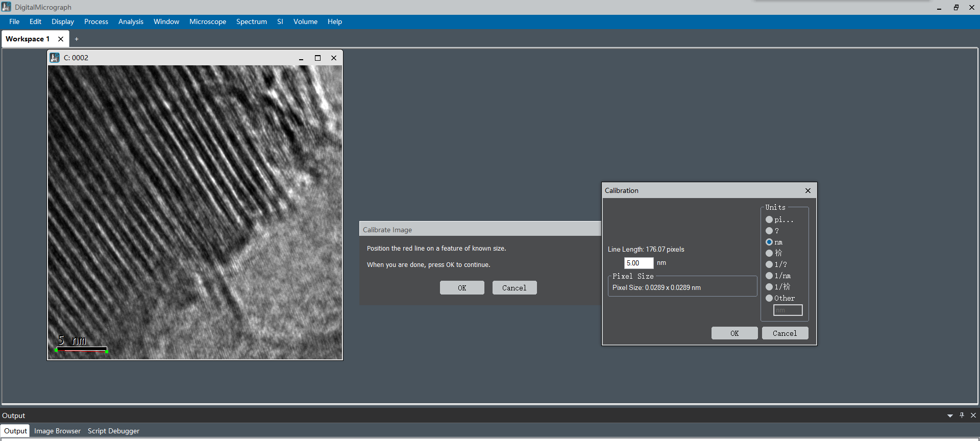Viewport: 980px width, 441px height.
Task: Click the red calibration line on scale bar
Action: [82, 351]
